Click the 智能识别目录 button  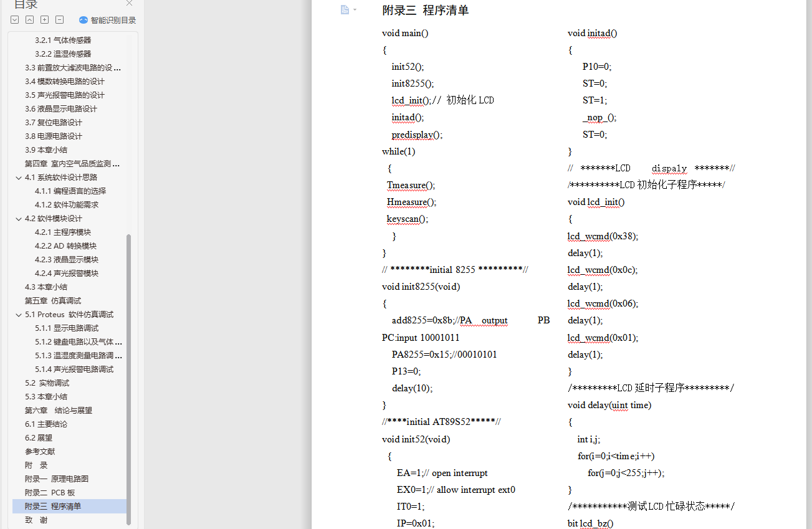(x=113, y=20)
